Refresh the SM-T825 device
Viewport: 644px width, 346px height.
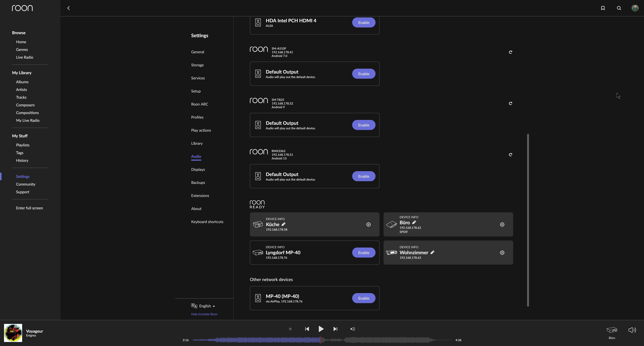point(511,103)
